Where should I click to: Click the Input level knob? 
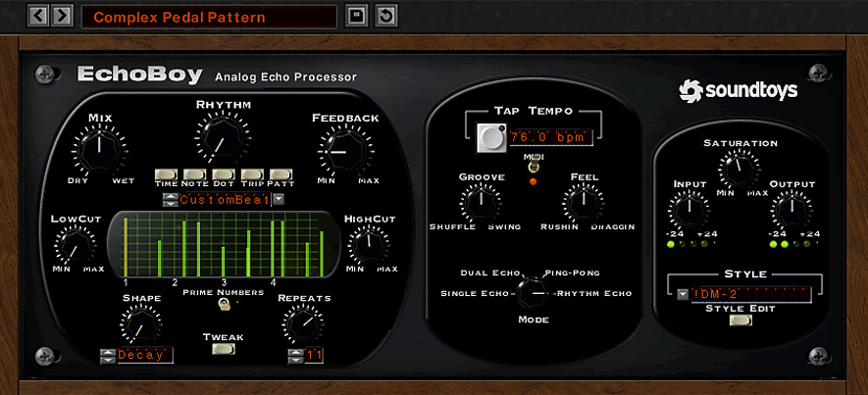tap(689, 211)
